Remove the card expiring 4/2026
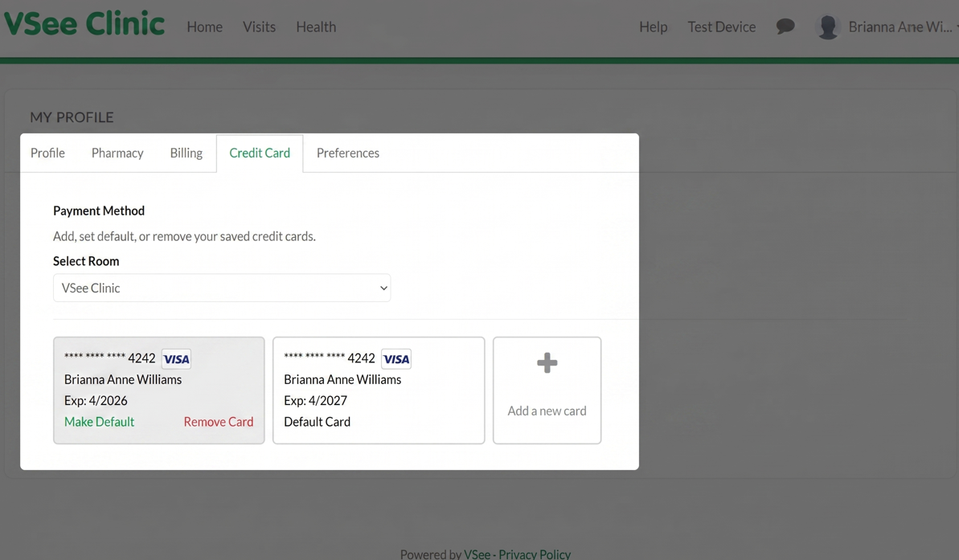The width and height of the screenshot is (959, 560). 218,421
